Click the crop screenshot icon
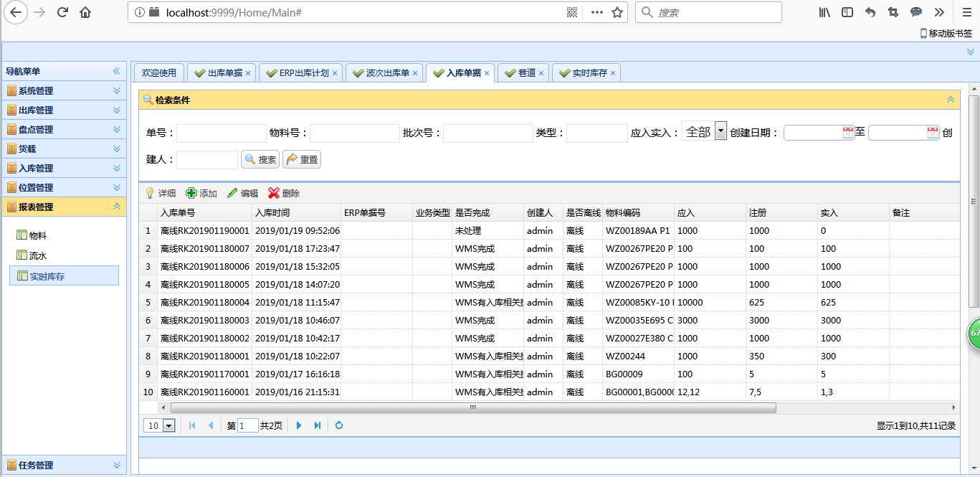This screenshot has width=980, height=477. pyautogui.click(x=893, y=12)
